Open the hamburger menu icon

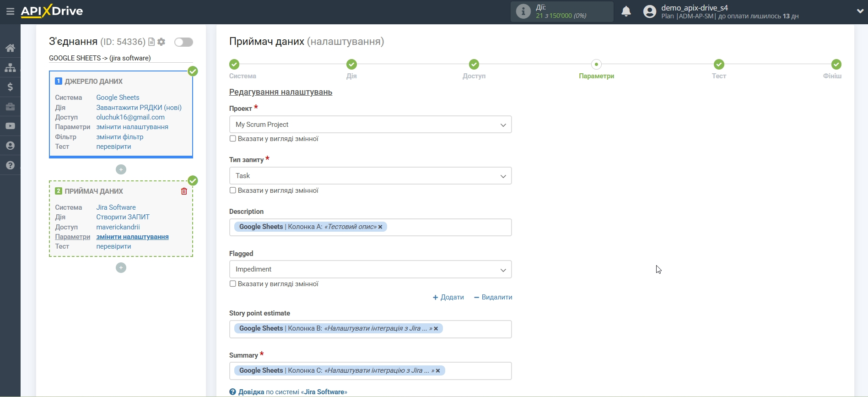(x=10, y=11)
